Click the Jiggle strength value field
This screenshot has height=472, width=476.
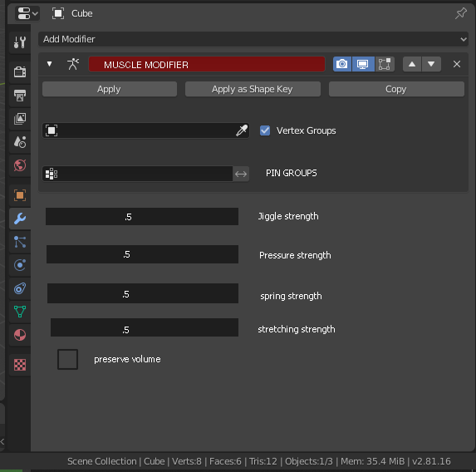coord(142,217)
